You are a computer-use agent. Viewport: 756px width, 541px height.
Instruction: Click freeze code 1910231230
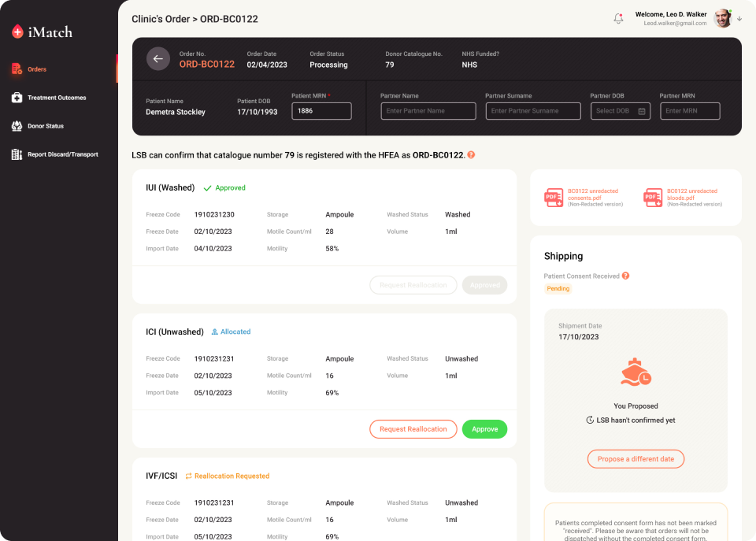pos(214,214)
